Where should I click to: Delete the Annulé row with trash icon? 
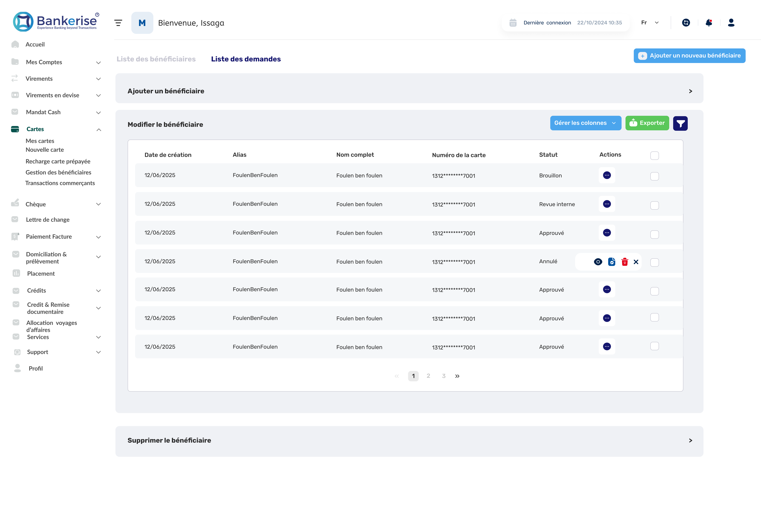click(624, 262)
